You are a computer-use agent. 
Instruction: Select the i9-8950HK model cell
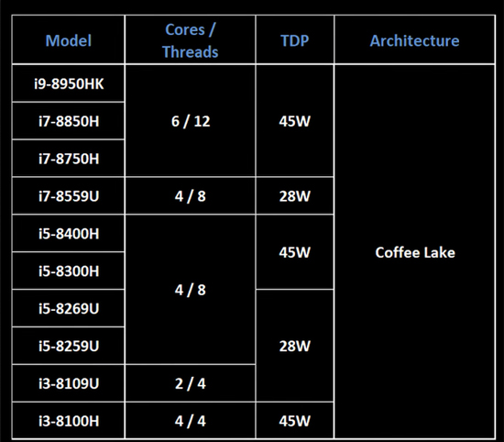[68, 83]
